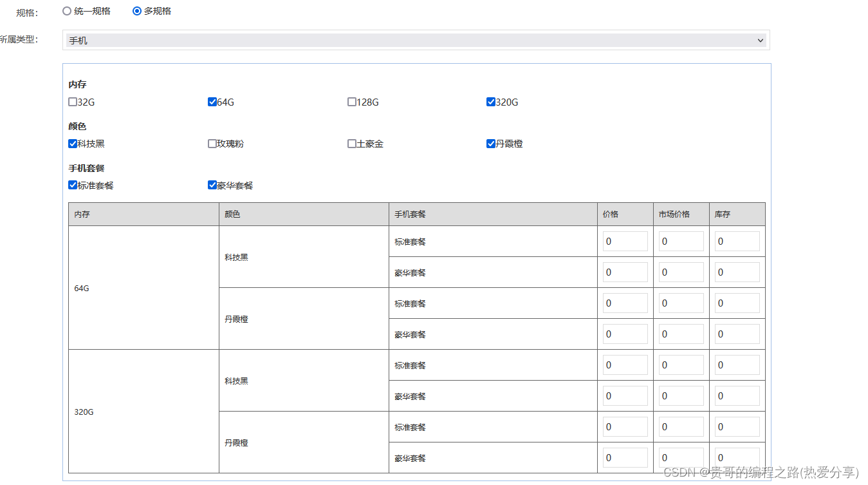Check the 玫瑰粉 color checkbox
Screen dimensions: 868x485
212,144
